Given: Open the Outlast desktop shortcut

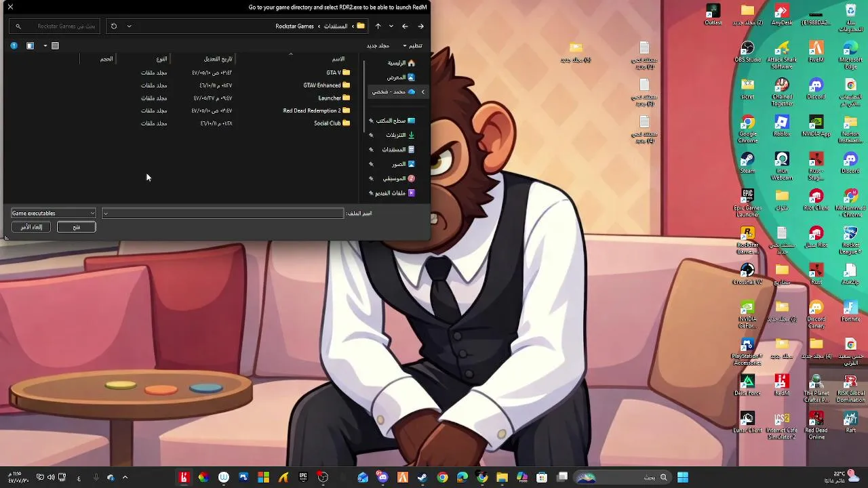Looking at the screenshot, I should (713, 15).
